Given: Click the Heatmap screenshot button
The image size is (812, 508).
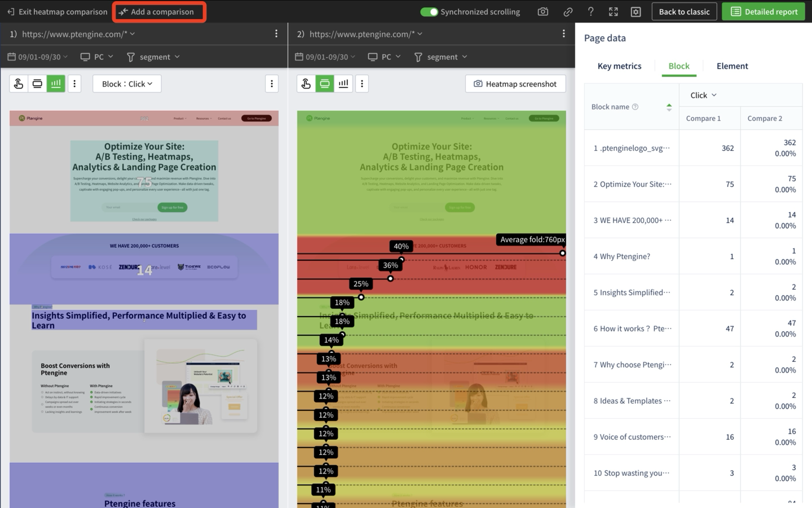Looking at the screenshot, I should (515, 84).
